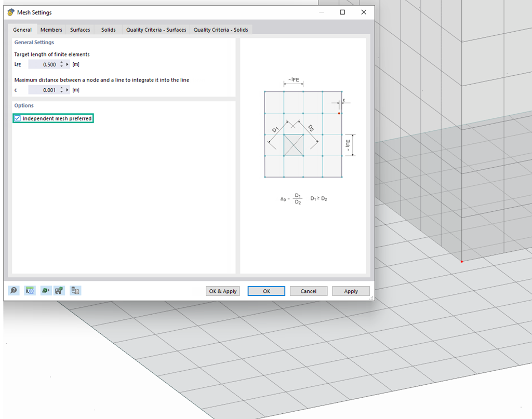
Task: Maximize the Mesh Settings dialog
Action: coord(342,12)
